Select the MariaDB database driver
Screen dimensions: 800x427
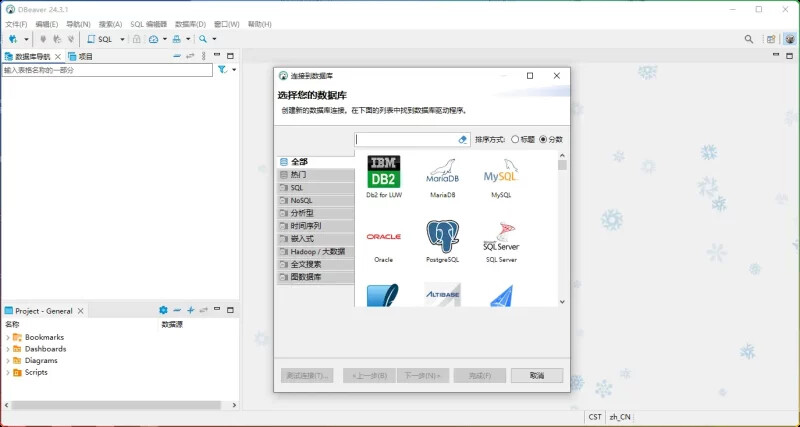(442, 177)
